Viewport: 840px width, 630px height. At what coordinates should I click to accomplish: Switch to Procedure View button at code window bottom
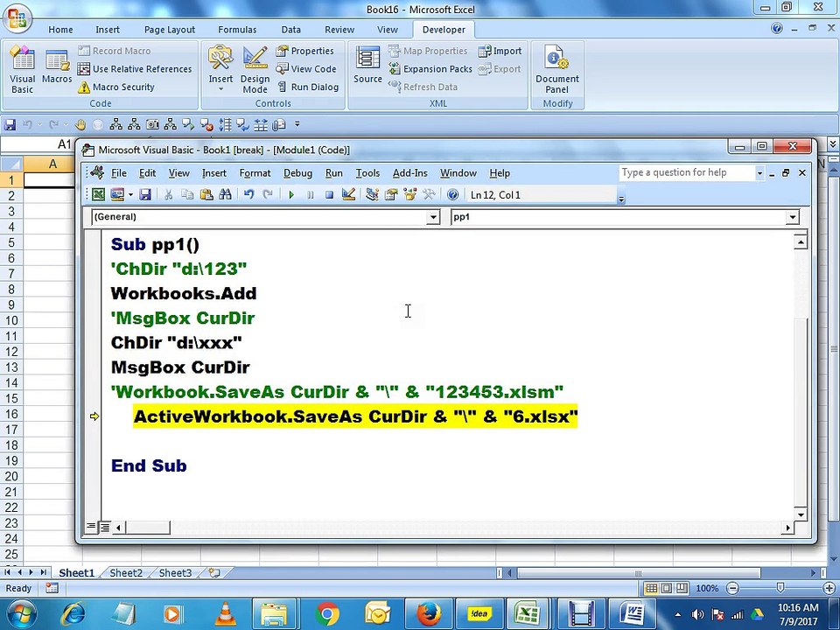pyautogui.click(x=91, y=527)
